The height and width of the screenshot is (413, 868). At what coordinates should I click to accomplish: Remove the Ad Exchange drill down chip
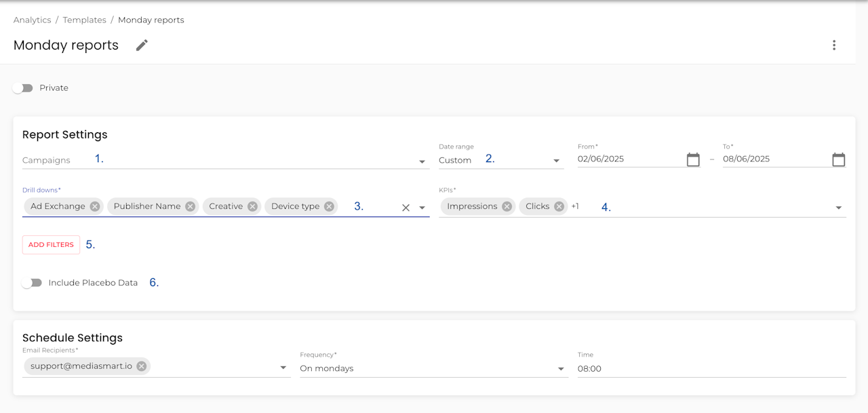point(95,207)
